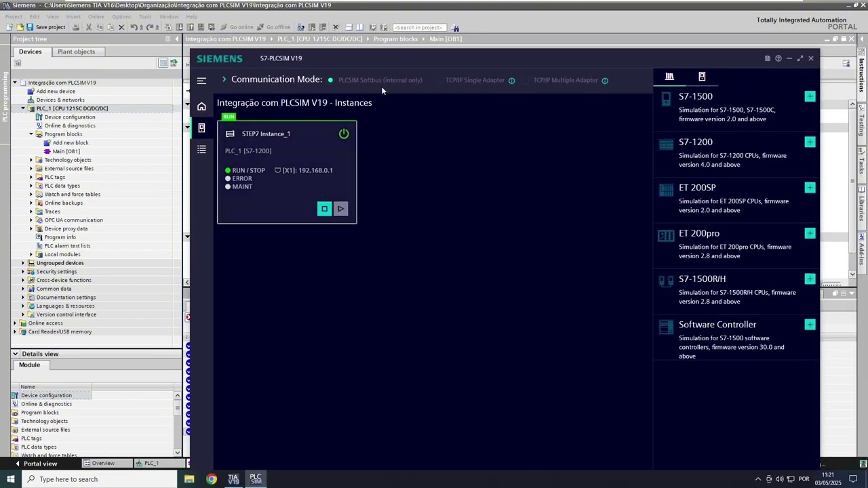868x488 pixels.
Task: Select PLCSIM Softbus communication mode
Action: click(380, 80)
